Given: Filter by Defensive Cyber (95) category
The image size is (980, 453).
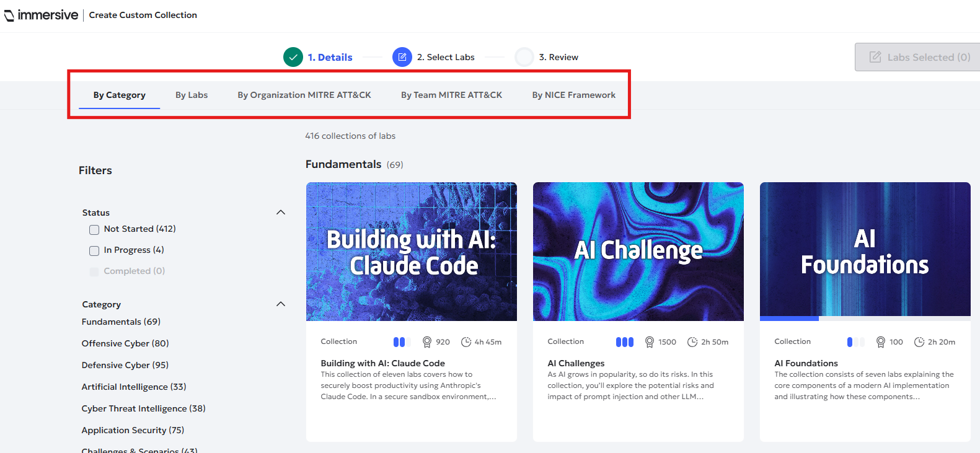Looking at the screenshot, I should point(125,365).
